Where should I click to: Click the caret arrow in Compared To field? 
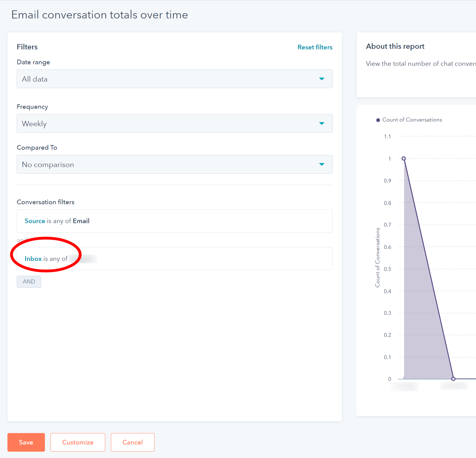pos(322,164)
